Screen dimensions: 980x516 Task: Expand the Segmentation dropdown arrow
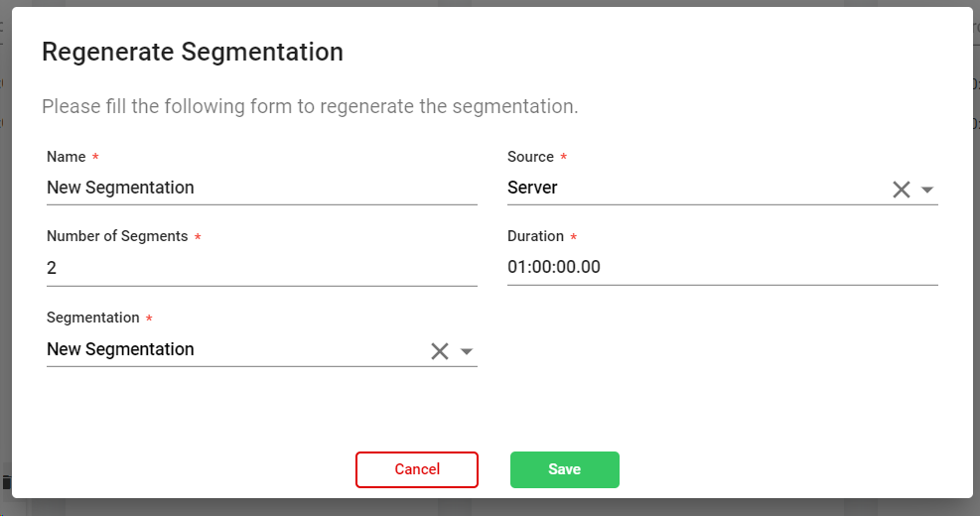[x=467, y=350]
